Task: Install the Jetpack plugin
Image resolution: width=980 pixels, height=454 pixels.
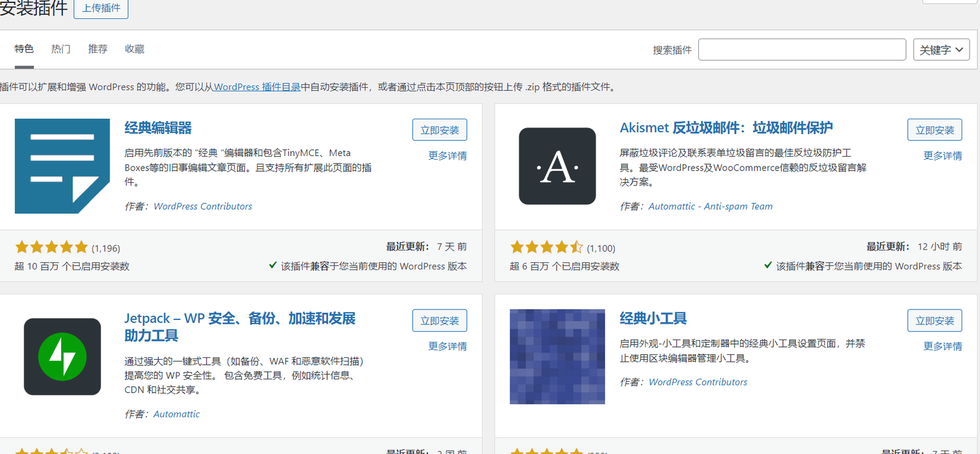Action: (440, 321)
